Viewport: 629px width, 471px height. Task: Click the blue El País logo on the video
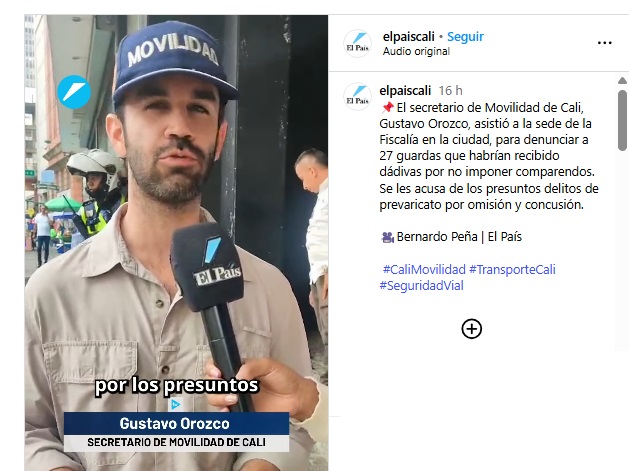(x=74, y=92)
